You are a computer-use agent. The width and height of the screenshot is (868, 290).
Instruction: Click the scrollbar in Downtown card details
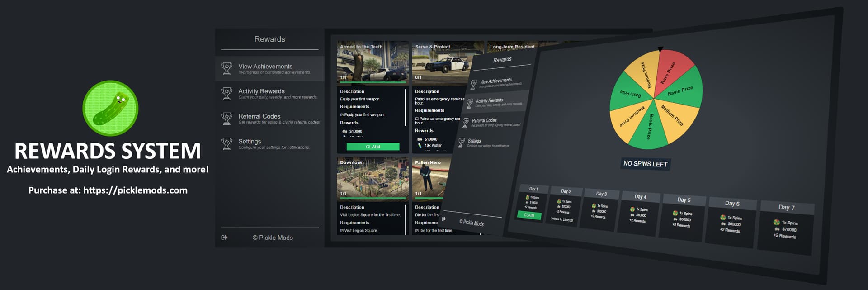[406, 219]
